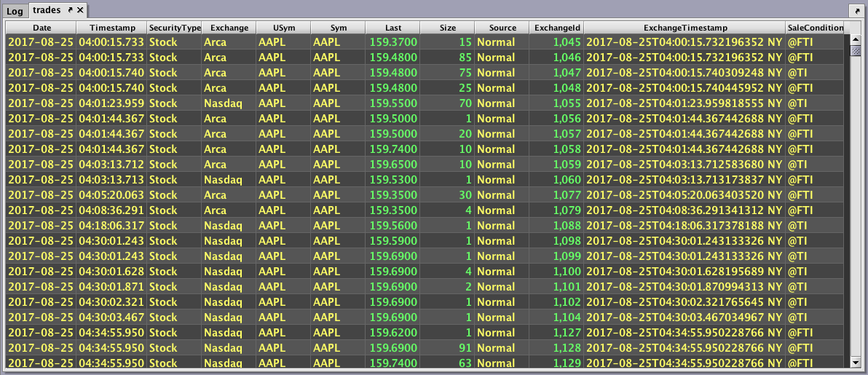This screenshot has height=375, width=868.
Task: Click the ExchangeId column header
Action: [556, 28]
